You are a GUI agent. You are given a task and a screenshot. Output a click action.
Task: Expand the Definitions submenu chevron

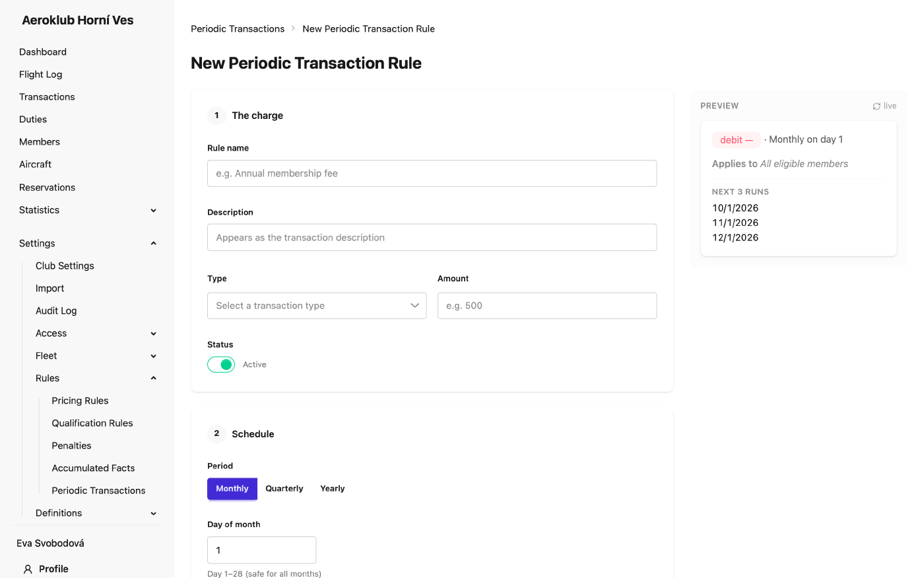(154, 513)
